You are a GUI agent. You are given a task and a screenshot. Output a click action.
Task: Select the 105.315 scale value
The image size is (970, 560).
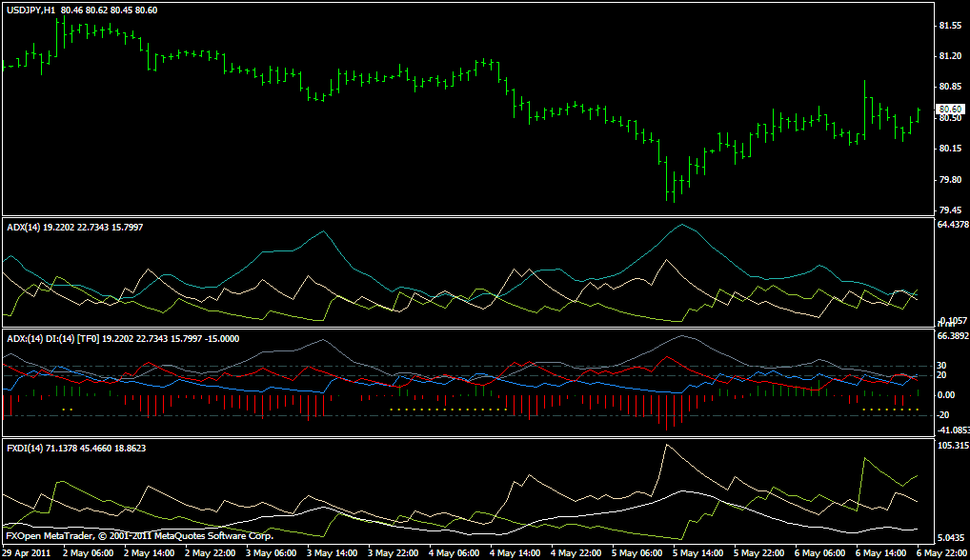pos(953,446)
